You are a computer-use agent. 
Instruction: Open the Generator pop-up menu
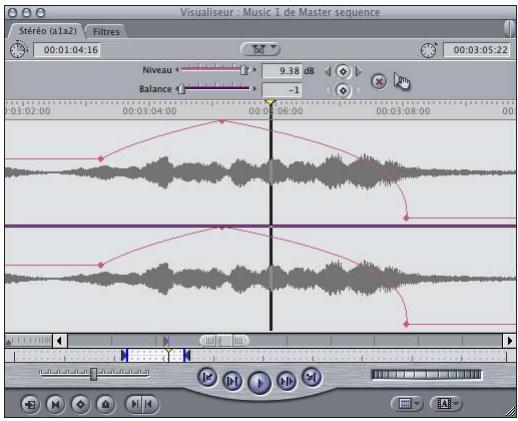446,404
